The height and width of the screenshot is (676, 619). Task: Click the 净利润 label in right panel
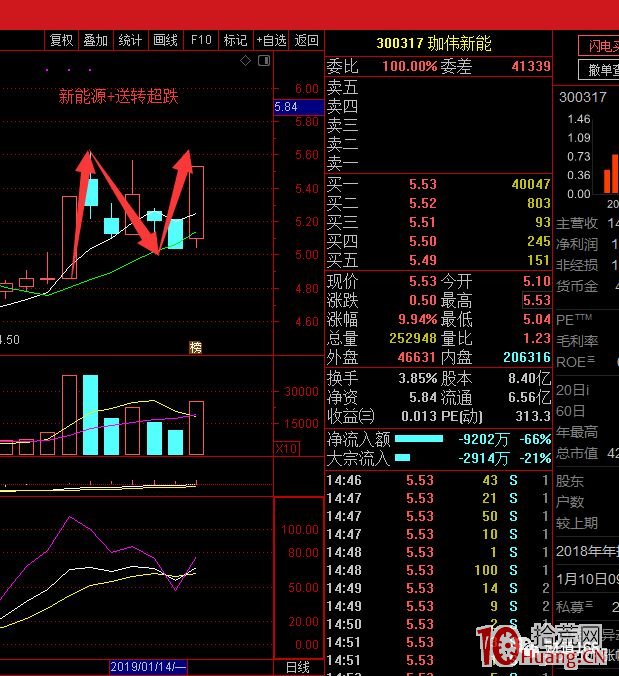coord(577,244)
